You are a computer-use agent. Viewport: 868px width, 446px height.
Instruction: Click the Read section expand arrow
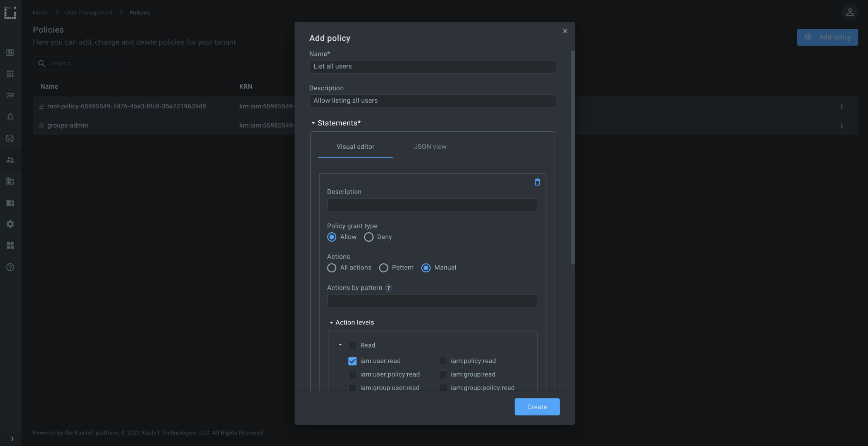pyautogui.click(x=340, y=345)
